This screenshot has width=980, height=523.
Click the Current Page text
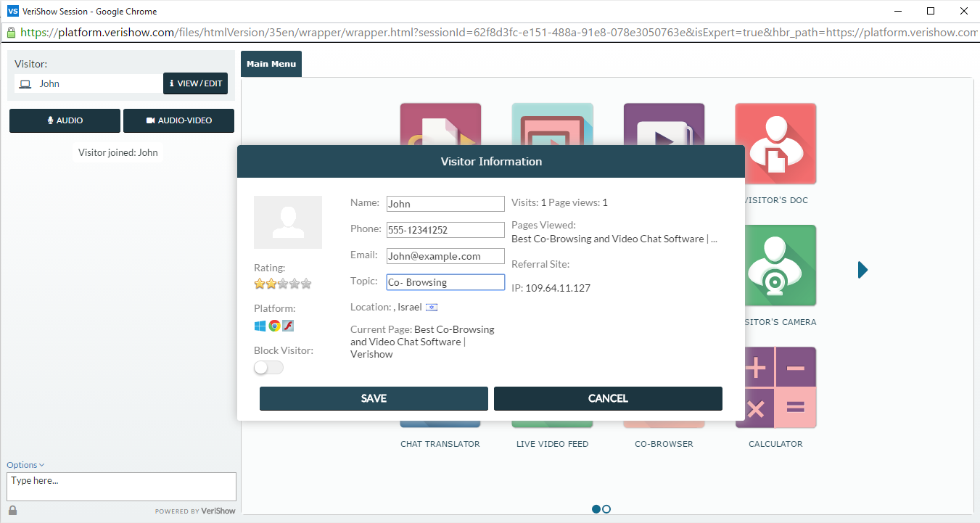coord(422,342)
